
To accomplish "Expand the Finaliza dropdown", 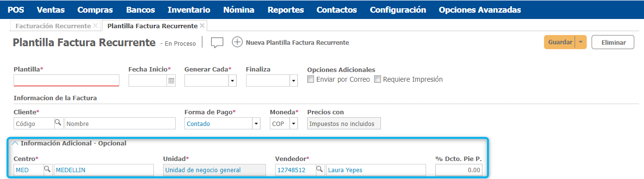I will point(293,81).
